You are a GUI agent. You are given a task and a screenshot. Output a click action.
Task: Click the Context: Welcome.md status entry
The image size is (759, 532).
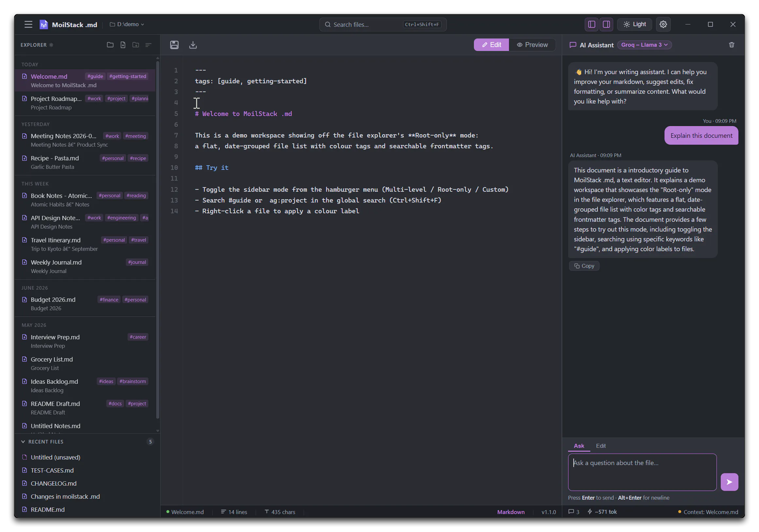[708, 512]
